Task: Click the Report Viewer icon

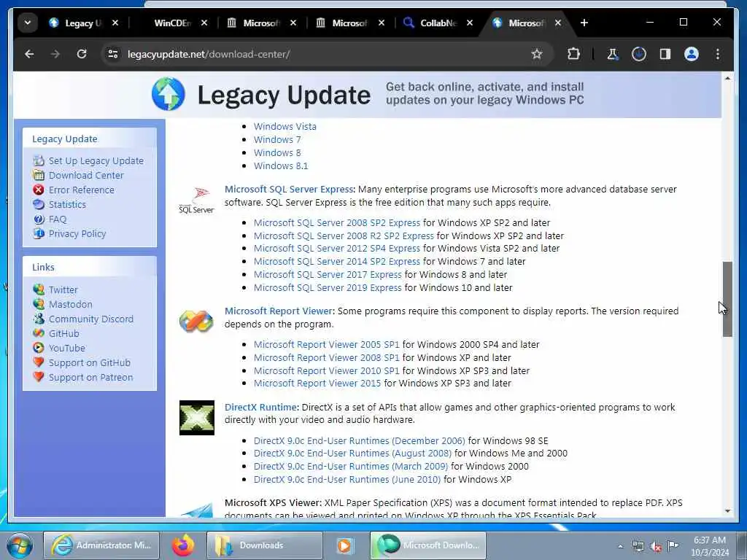Action: (x=196, y=322)
